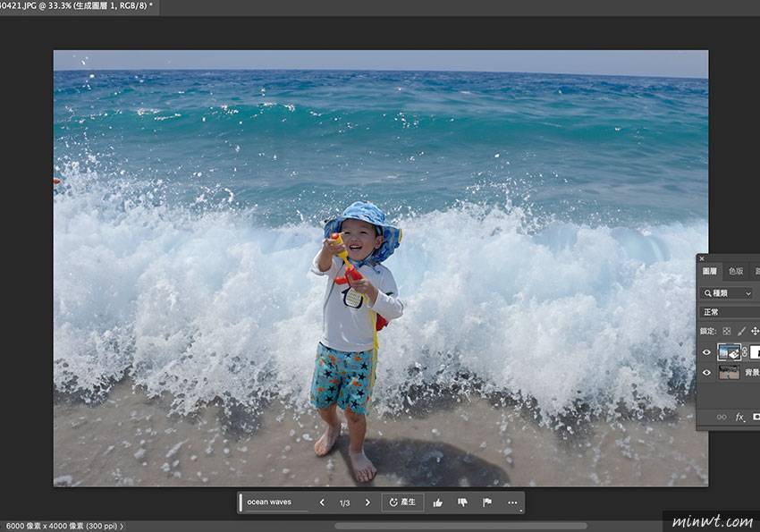The image size is (760, 532).
Task: Open more options ellipsis in taskbar
Action: click(x=512, y=502)
